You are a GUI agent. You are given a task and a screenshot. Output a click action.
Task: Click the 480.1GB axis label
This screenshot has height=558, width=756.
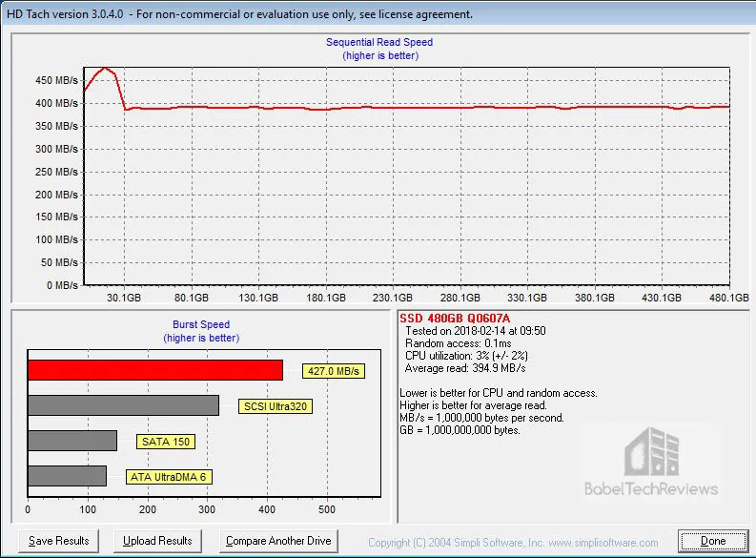pos(729,298)
